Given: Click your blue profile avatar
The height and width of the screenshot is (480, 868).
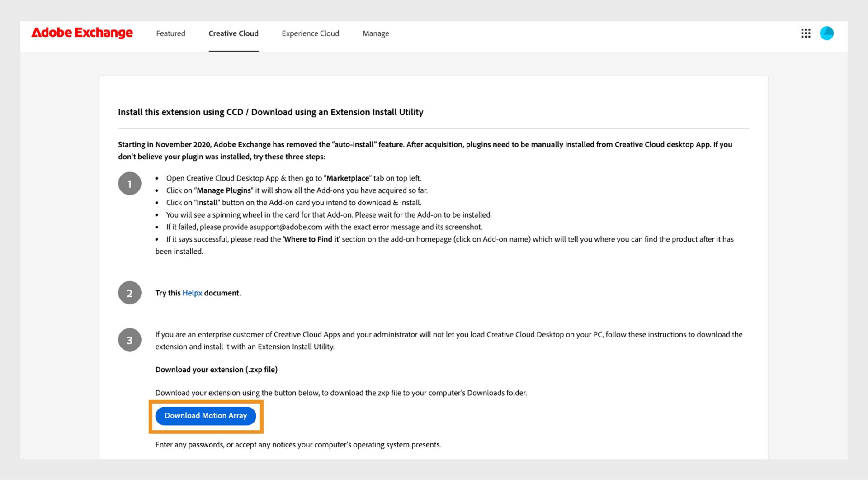Looking at the screenshot, I should pos(827,33).
